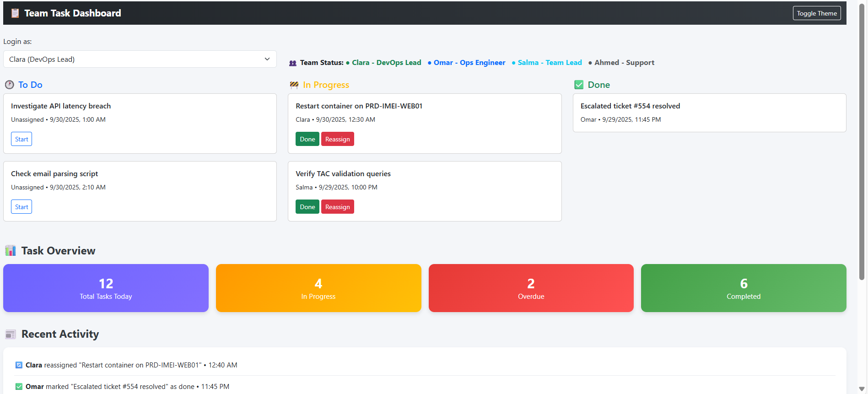Click the Overdue red overview card

point(531,288)
